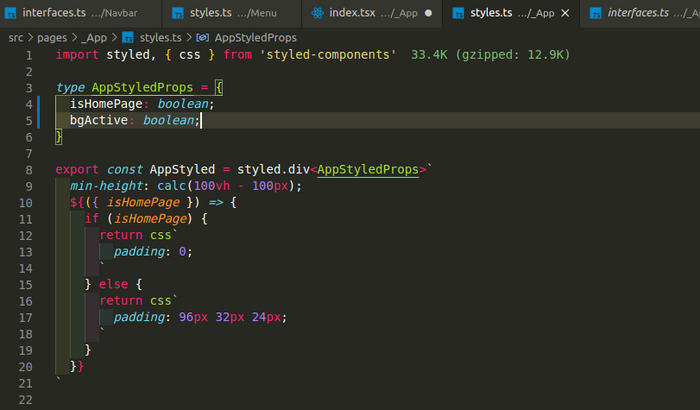Click 'styled.div' on line 8

click(273, 170)
